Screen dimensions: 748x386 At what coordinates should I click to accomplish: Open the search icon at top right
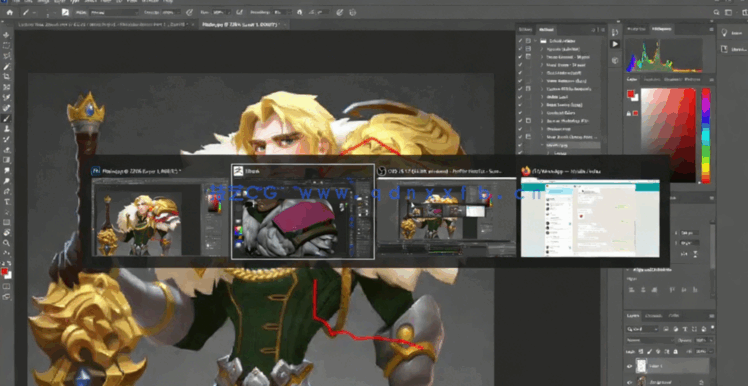tap(717, 12)
